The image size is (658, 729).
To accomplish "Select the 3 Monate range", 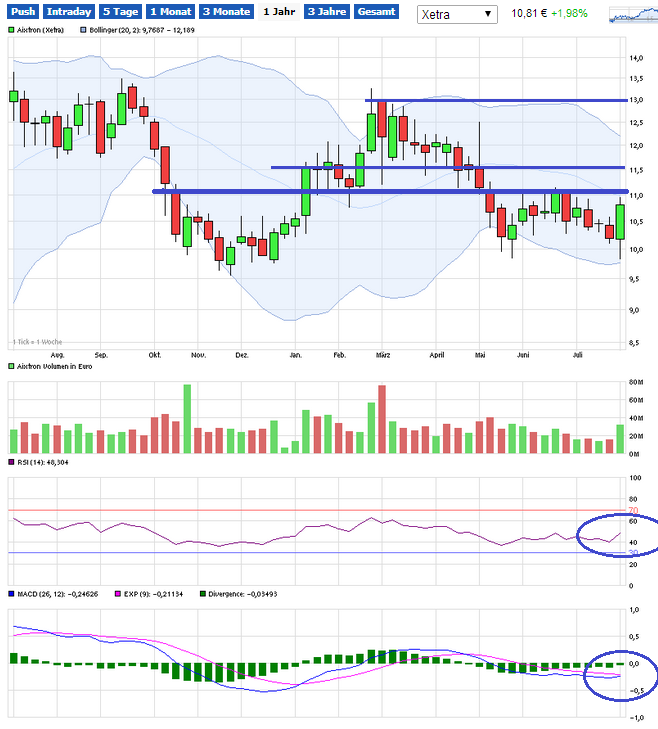I will pos(226,12).
